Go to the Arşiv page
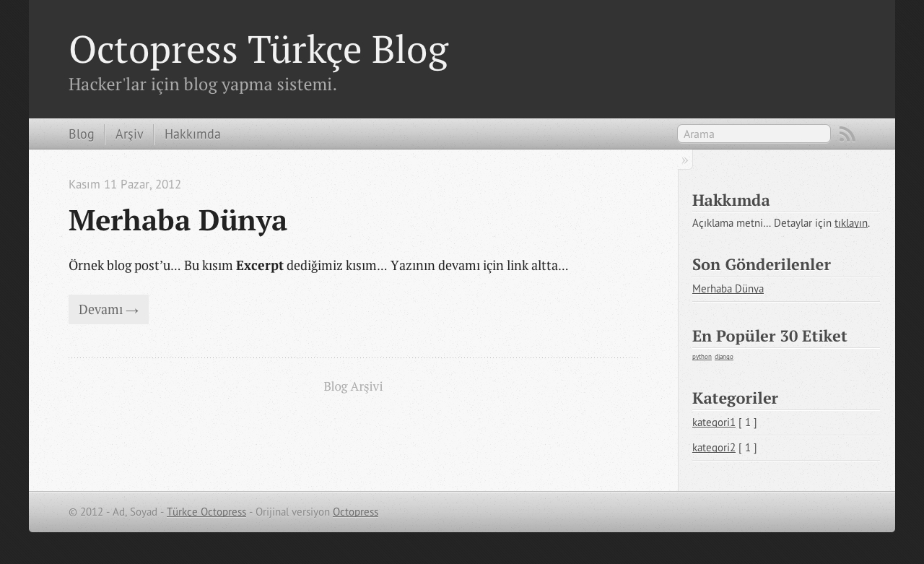924x564 pixels. click(129, 134)
